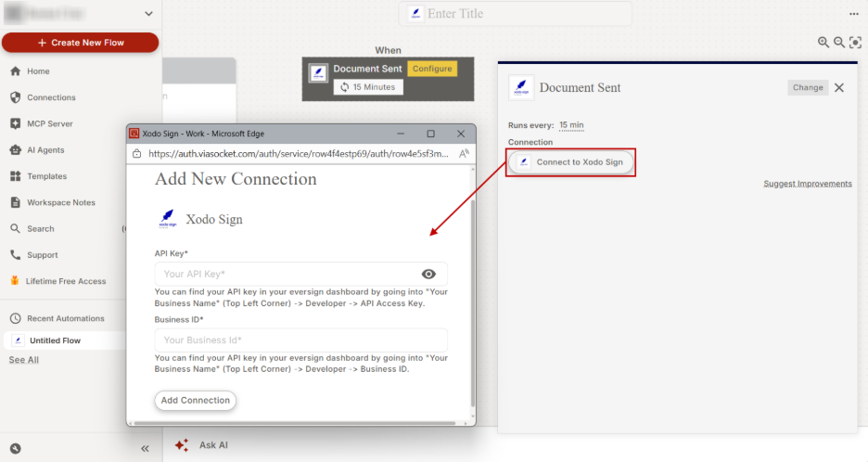
Task: Toggle API key visibility eye icon
Action: pyautogui.click(x=428, y=275)
